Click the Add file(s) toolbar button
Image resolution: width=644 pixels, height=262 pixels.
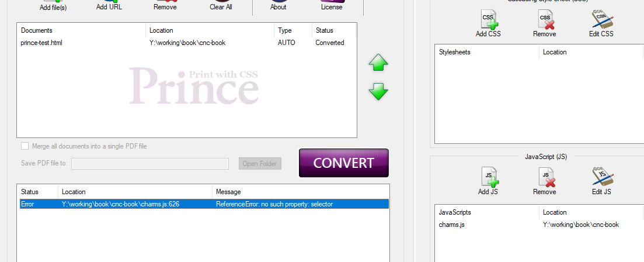(53, 6)
